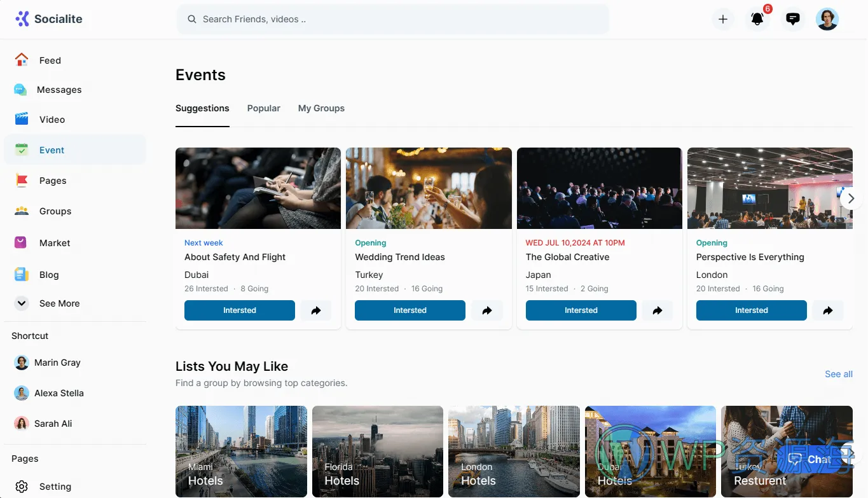Click Intersted for Perspective Is Everything
This screenshot has height=498, width=868.
click(x=751, y=310)
